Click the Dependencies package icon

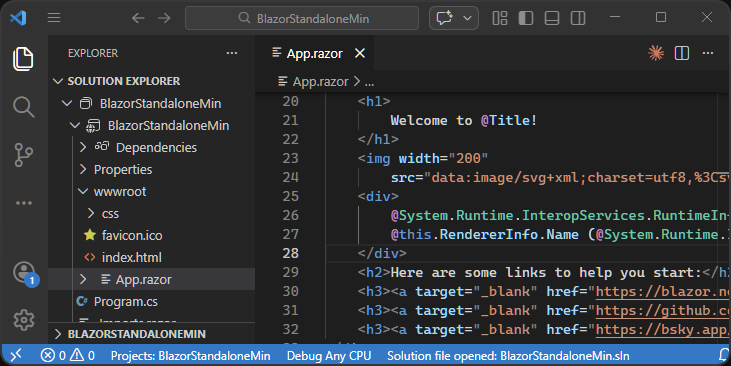tap(102, 147)
